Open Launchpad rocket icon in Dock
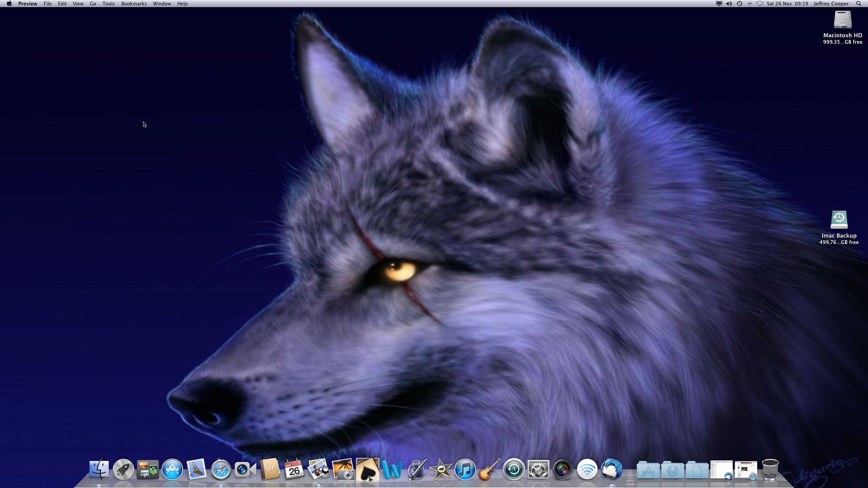Image resolution: width=868 pixels, height=488 pixels. [123, 469]
